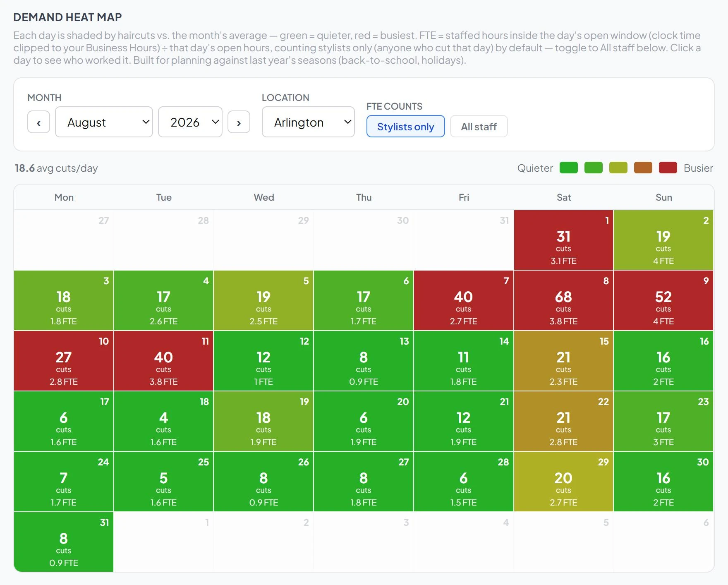
Task: Click the Demand Heat Map heading
Action: click(67, 17)
